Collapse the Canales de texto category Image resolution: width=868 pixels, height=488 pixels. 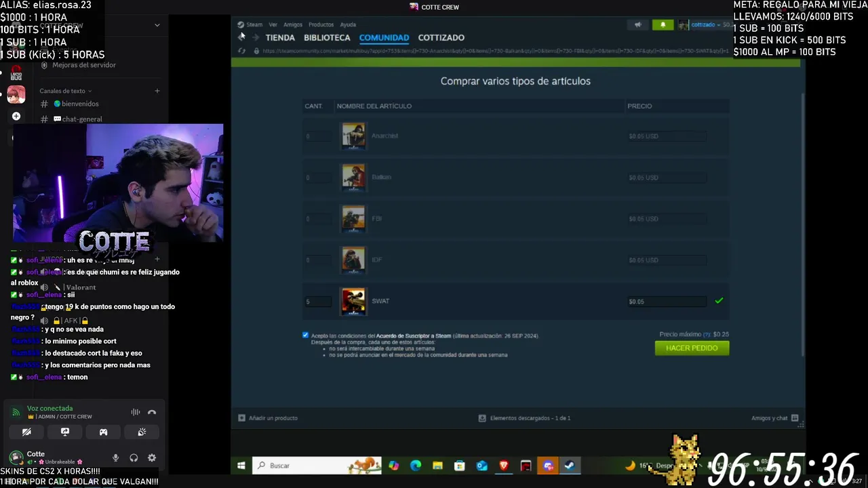(x=66, y=91)
